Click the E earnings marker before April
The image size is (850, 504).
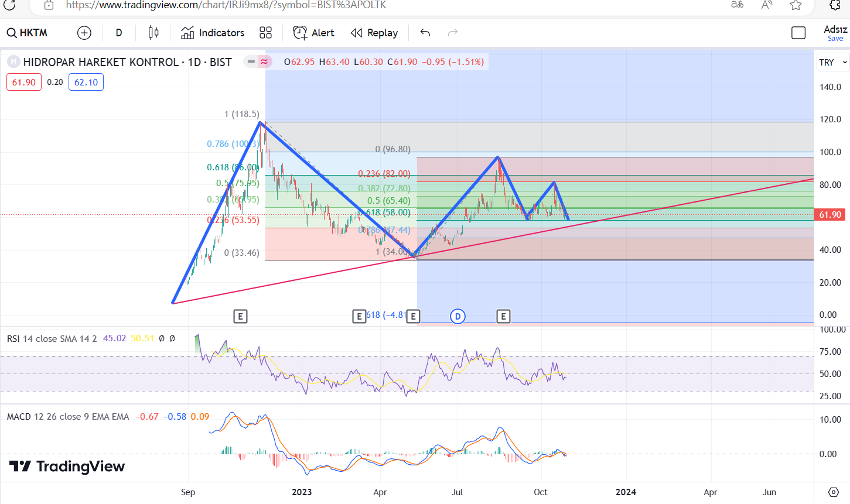[359, 317]
